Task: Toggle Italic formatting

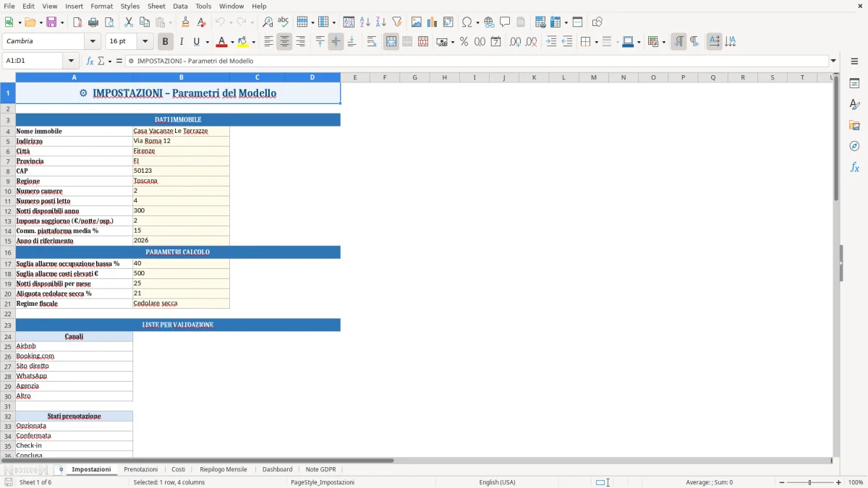Action: tap(182, 42)
